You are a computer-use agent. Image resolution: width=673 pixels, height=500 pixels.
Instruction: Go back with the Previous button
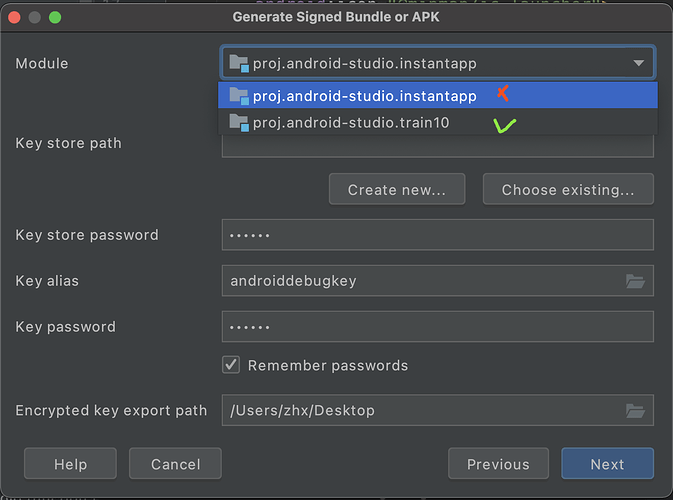[498, 464]
